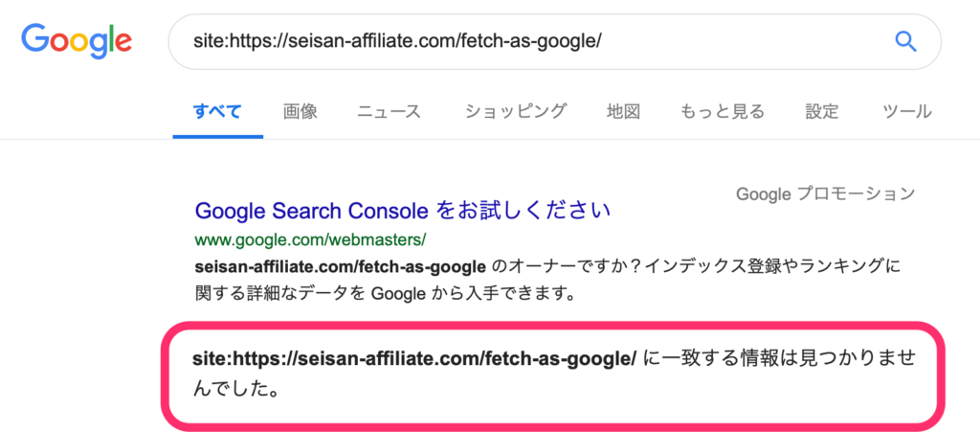Switch to the 画像 tab

click(x=300, y=111)
